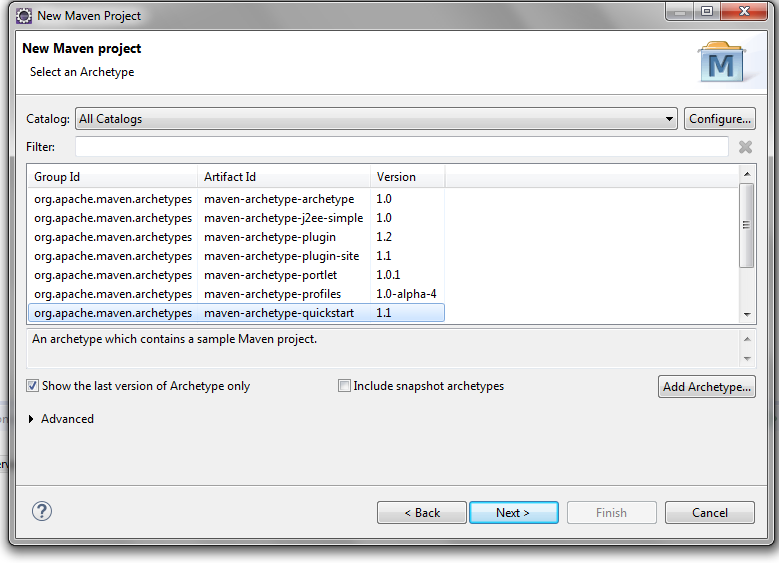Click the description box scroll down arrow
The image size is (779, 563).
[747, 359]
